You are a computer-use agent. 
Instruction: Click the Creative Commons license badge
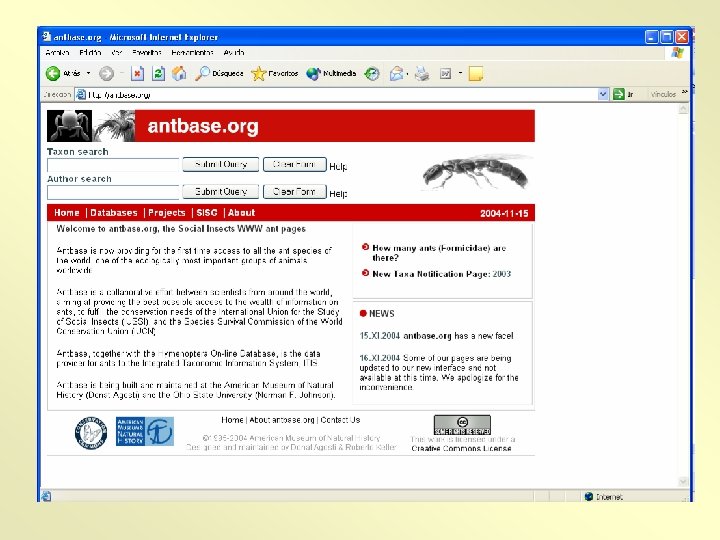click(x=462, y=425)
